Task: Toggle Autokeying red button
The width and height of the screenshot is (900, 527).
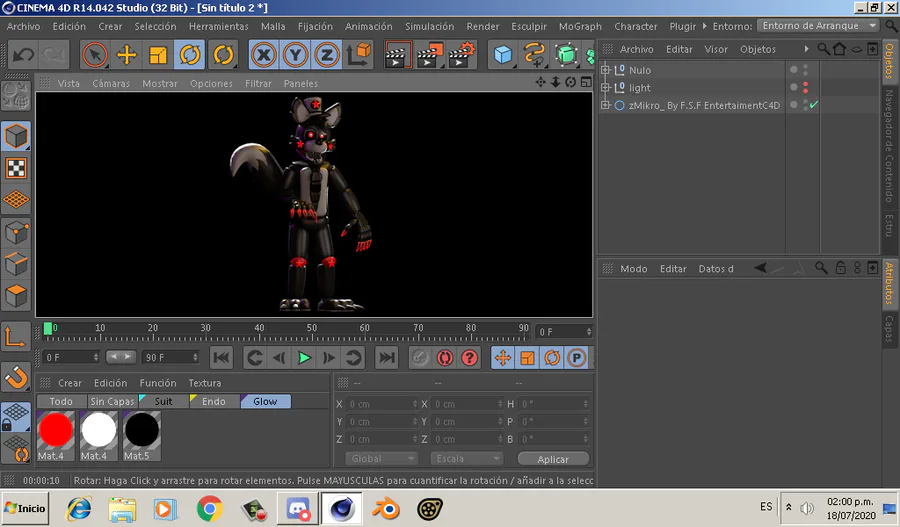Action: coord(444,358)
